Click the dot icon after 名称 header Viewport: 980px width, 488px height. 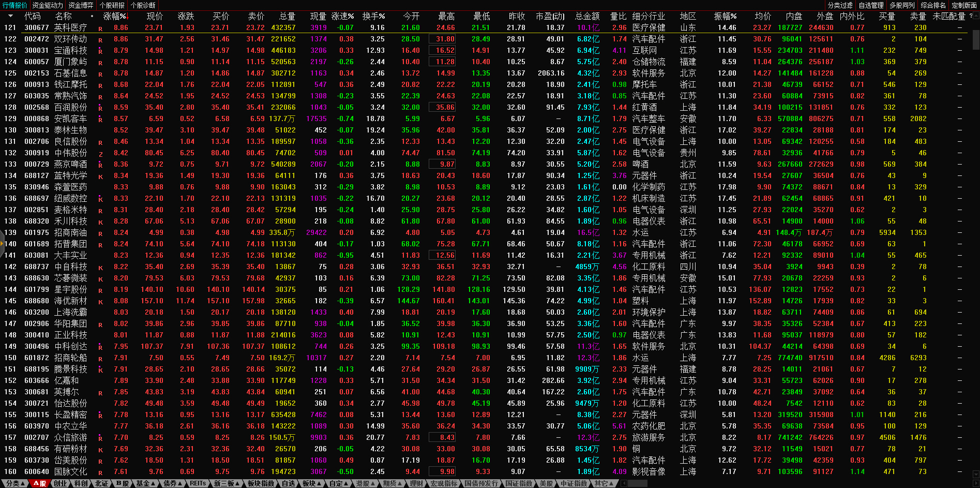[x=92, y=16]
